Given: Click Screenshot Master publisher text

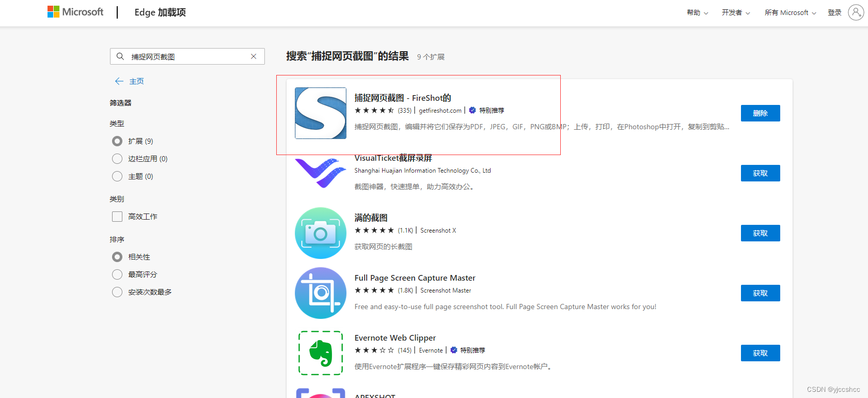Looking at the screenshot, I should click(446, 290).
